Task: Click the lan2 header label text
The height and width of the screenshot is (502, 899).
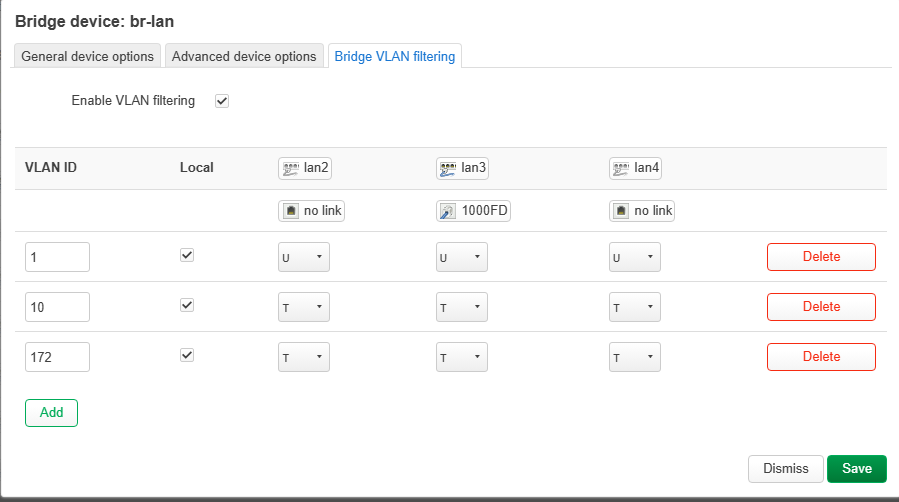Action: click(316, 167)
